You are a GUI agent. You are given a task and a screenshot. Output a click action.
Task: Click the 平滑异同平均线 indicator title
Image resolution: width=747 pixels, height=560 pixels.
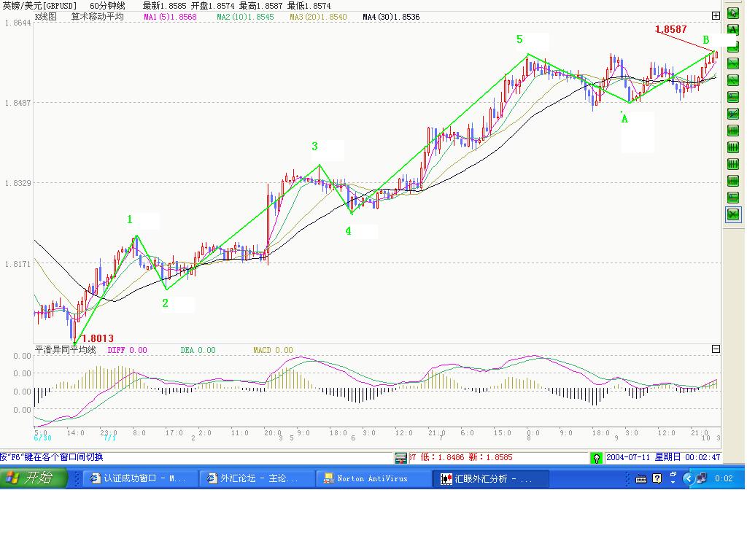click(65, 349)
